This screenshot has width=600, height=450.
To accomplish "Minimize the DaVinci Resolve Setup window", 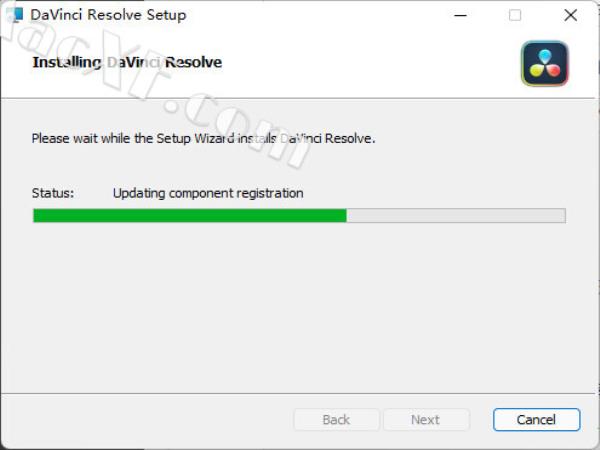I will (460, 15).
